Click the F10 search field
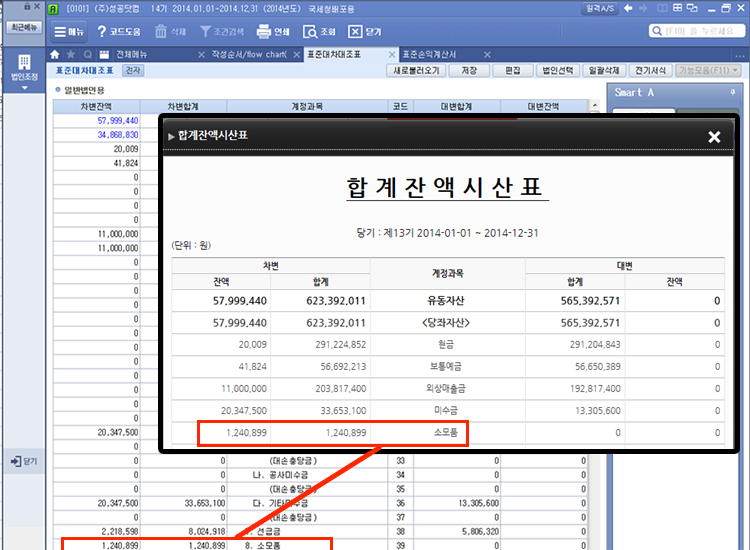Screen dimensions: 750x550 click(x=696, y=31)
